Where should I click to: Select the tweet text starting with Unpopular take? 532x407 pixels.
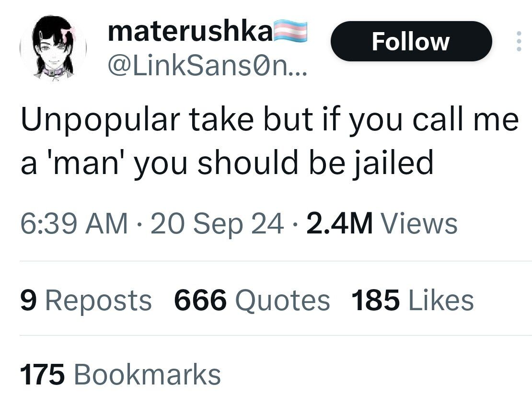(x=270, y=141)
